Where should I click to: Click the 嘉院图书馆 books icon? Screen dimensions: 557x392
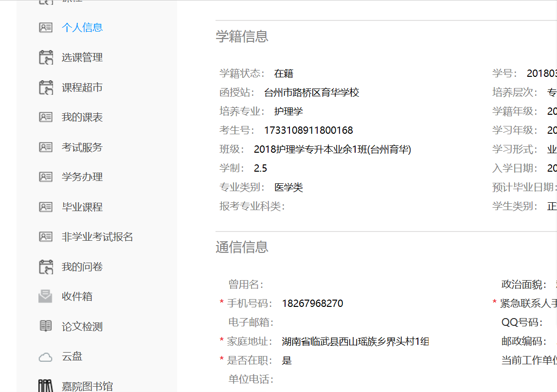pyautogui.click(x=45, y=386)
